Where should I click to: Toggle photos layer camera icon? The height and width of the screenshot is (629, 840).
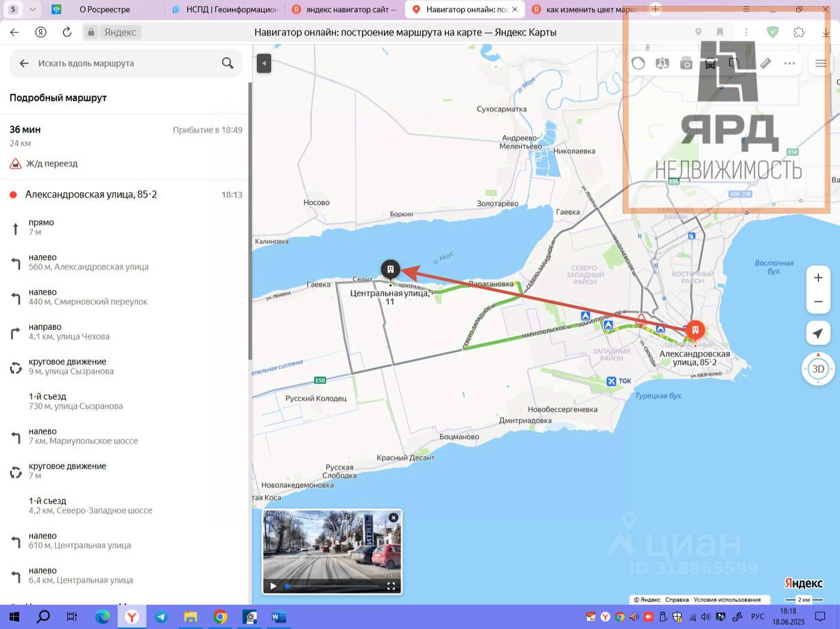click(686, 63)
